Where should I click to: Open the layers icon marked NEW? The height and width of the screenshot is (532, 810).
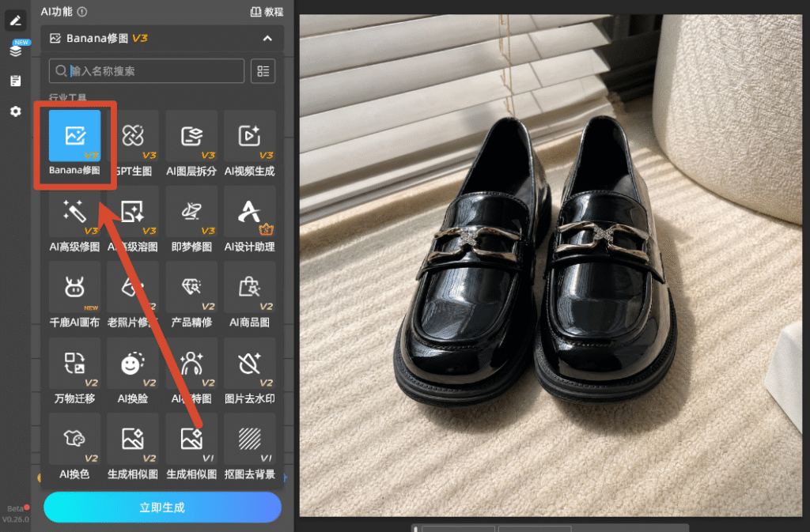pos(16,51)
